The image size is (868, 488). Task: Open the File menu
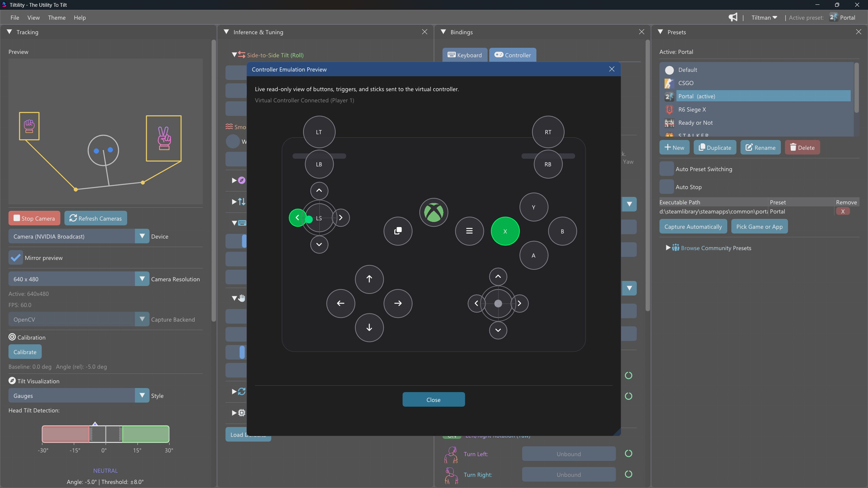click(15, 18)
